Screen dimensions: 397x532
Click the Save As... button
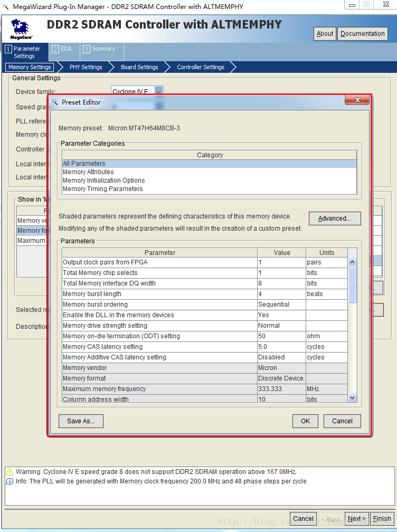tap(81, 421)
